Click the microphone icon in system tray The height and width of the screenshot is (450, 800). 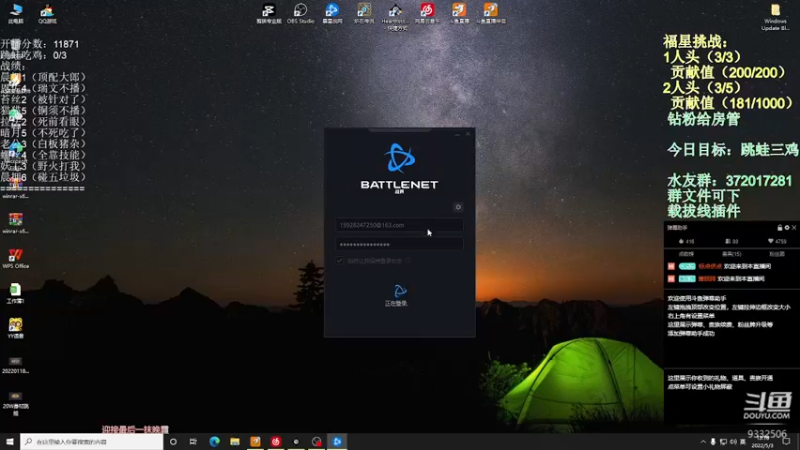[713, 442]
